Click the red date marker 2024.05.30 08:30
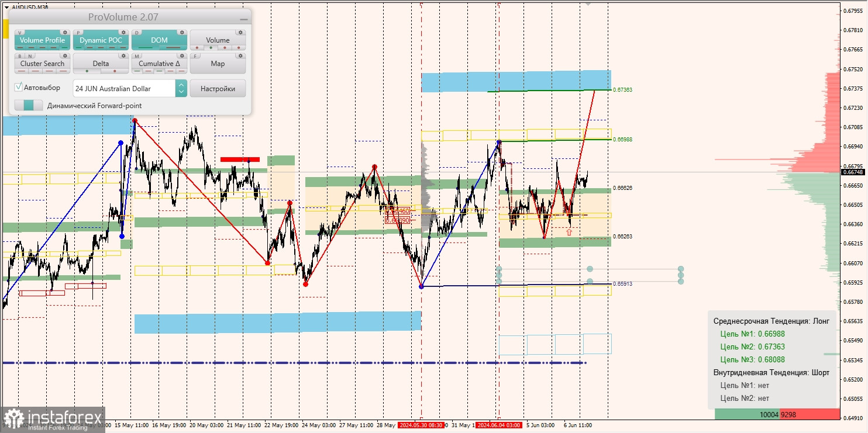Screen dimensions: 868x433 click(421, 425)
